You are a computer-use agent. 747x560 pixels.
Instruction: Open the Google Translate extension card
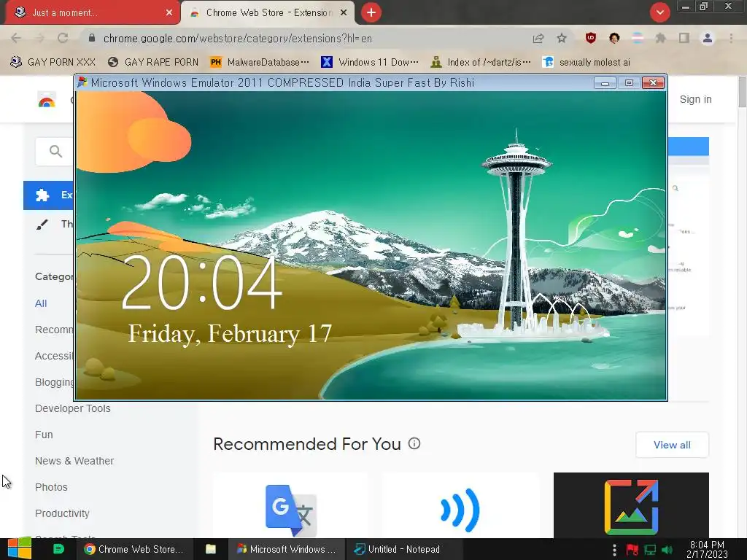(290, 505)
